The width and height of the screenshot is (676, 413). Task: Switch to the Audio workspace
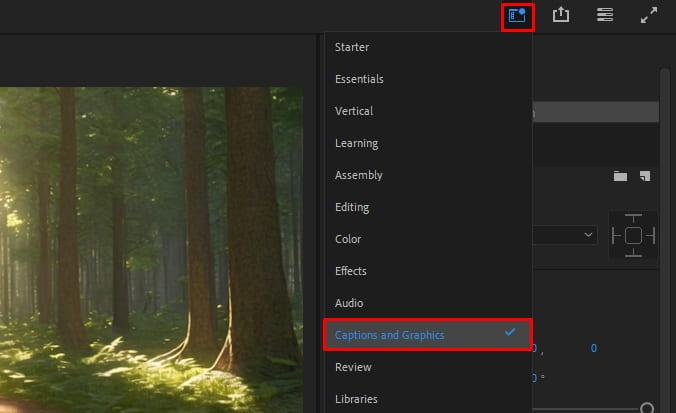pos(428,303)
